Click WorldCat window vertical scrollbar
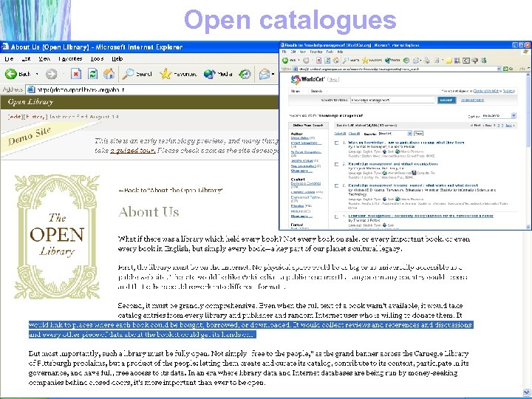Screen dimensions: 532x399 [528, 149]
